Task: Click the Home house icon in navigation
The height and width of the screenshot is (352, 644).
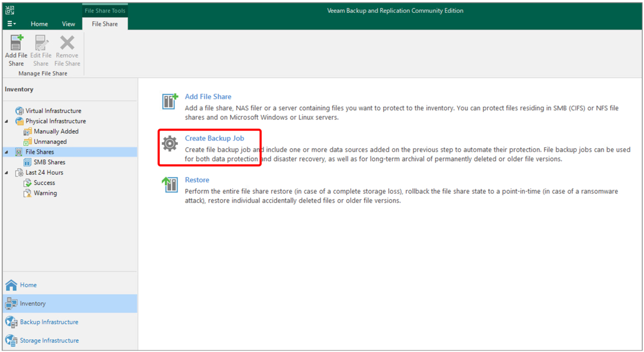Action: (11, 285)
